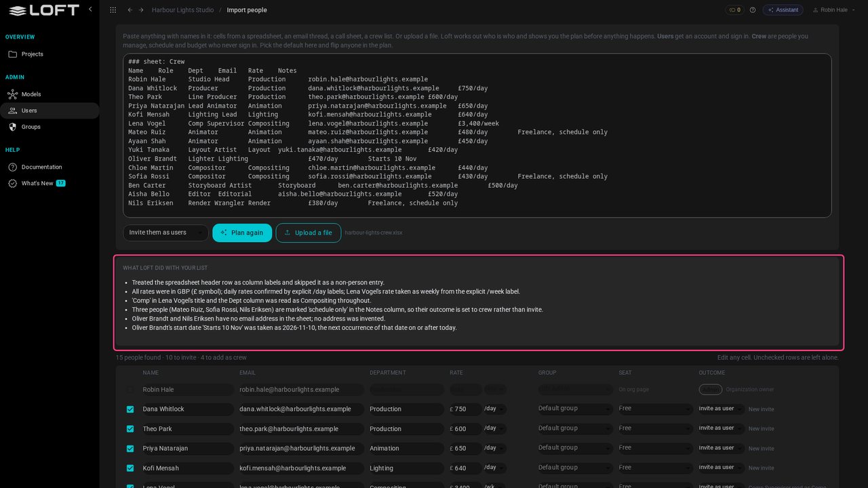Open the outcome dropdown for Dana Whitlock
868x488 pixels.
[x=721, y=409]
